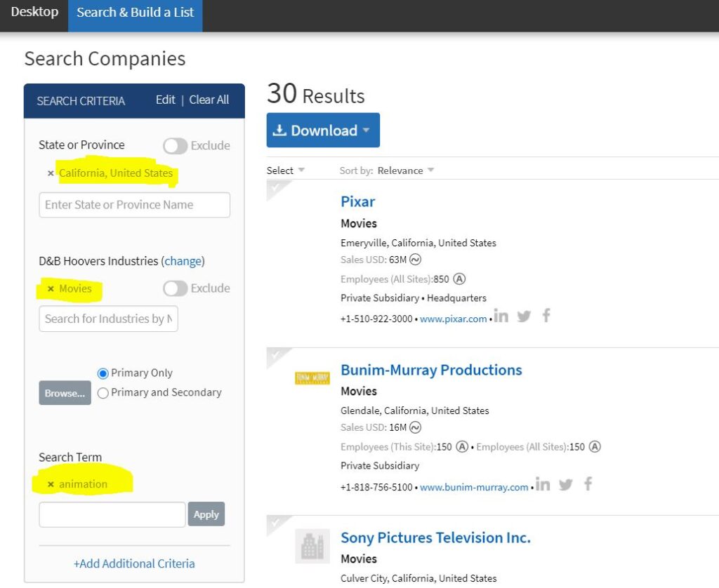Click Bunim-Murray This Site employees indicator
Image resolution: width=719 pixels, height=588 pixels.
(462, 446)
